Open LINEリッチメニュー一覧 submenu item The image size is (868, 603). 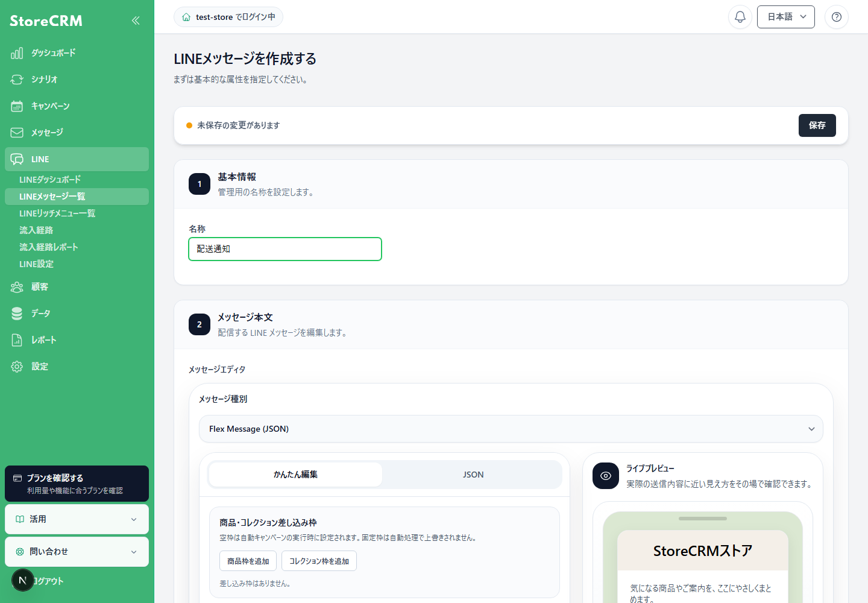coord(77,213)
